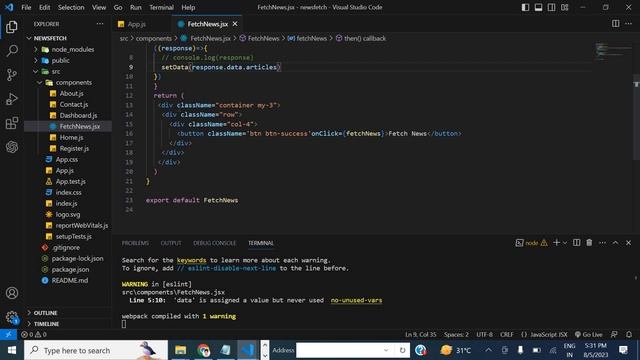Screen dimensions: 640x360
Task: Click the Go Live status bar button
Action: coord(589,334)
